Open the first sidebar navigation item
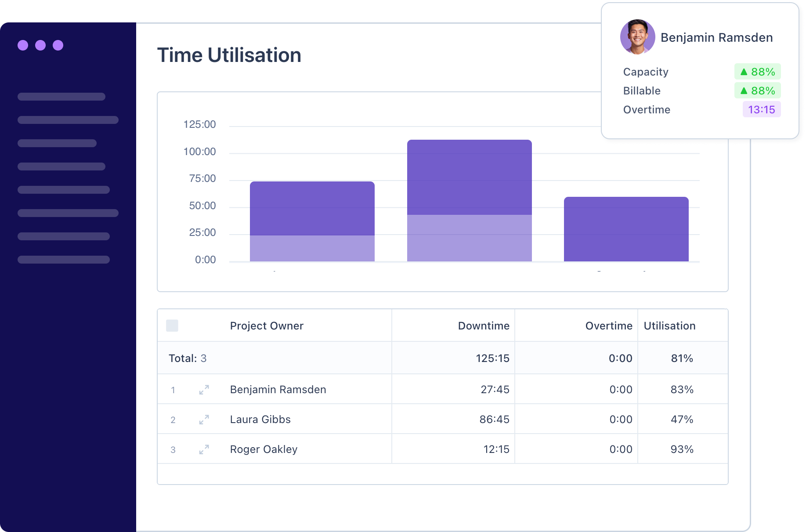This screenshot has width=806, height=532. [61, 96]
